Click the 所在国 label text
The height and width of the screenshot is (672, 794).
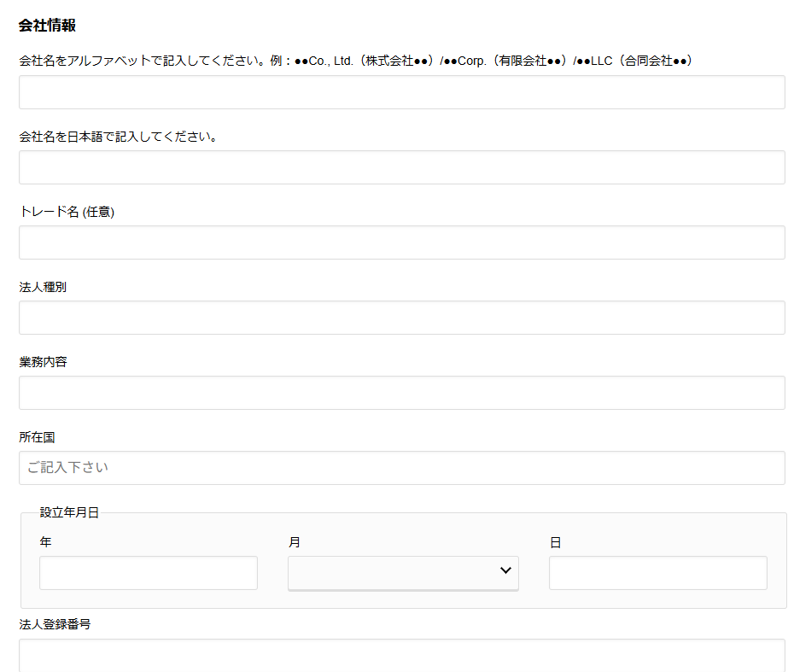pos(37,437)
